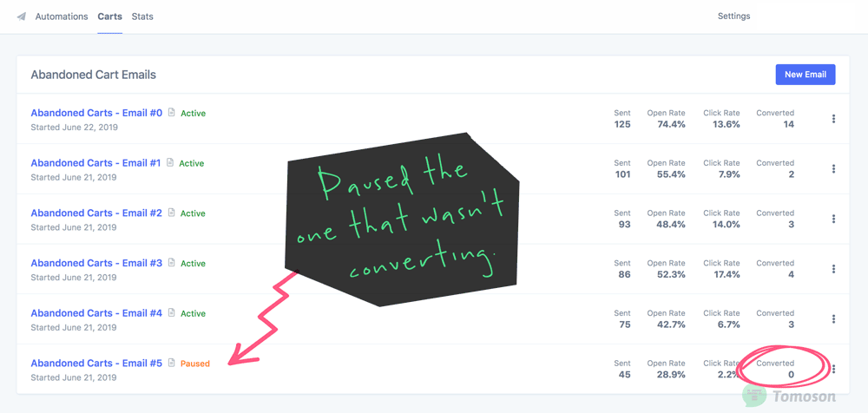Open Abandoned Carts - Email #5 link
The width and height of the screenshot is (868, 413).
coord(96,364)
